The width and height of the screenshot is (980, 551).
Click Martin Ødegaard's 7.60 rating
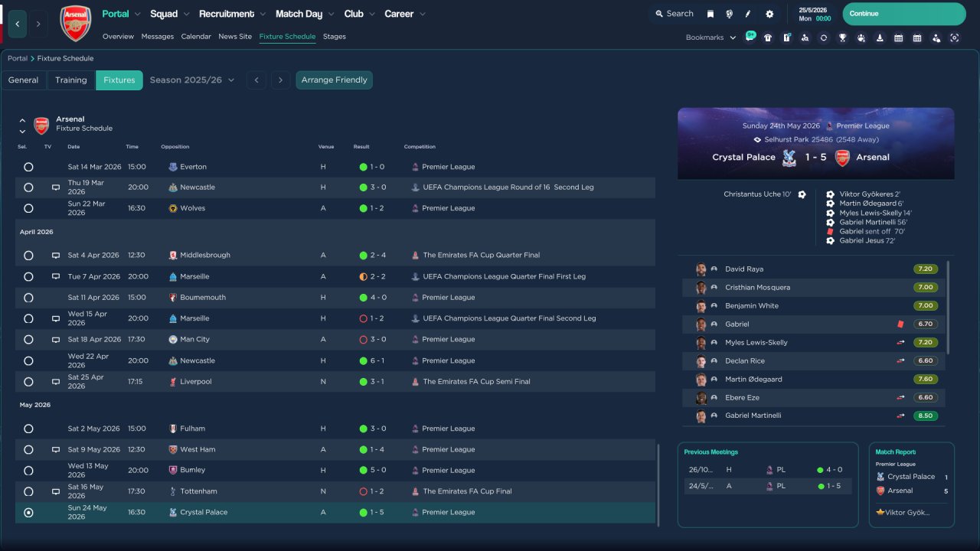(x=925, y=380)
